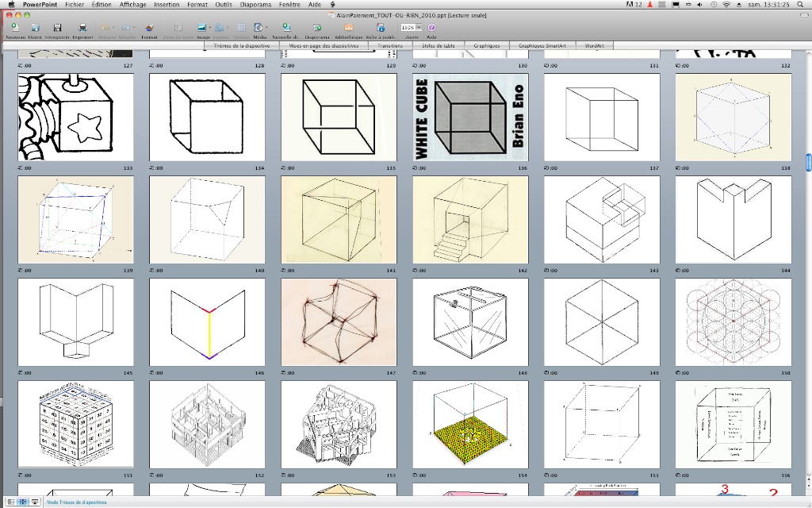
Task: Switch to the Transitions tab
Action: point(390,45)
